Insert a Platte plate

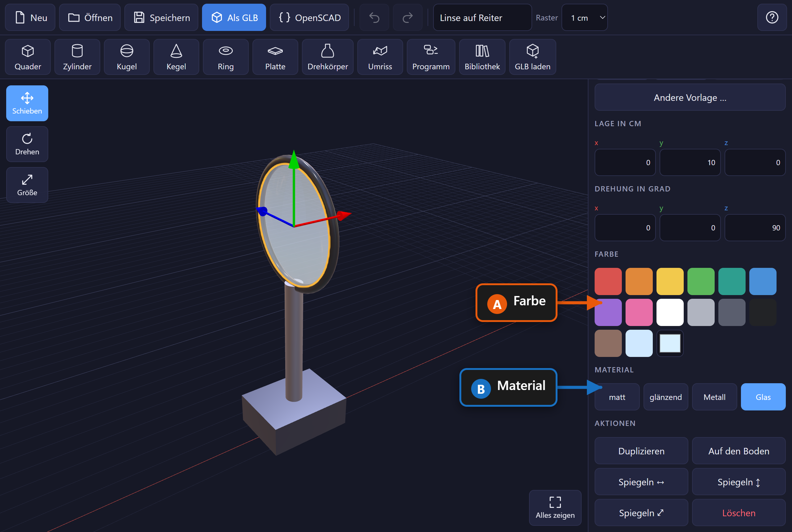[275, 57]
